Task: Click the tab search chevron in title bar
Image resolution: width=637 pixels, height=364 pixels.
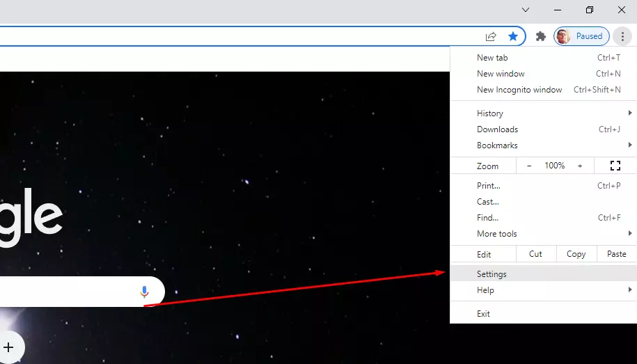Action: click(526, 10)
